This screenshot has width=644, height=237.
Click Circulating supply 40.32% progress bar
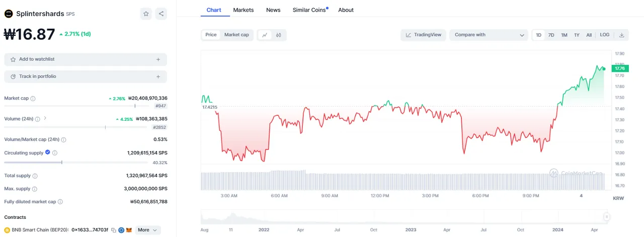(x=76, y=163)
